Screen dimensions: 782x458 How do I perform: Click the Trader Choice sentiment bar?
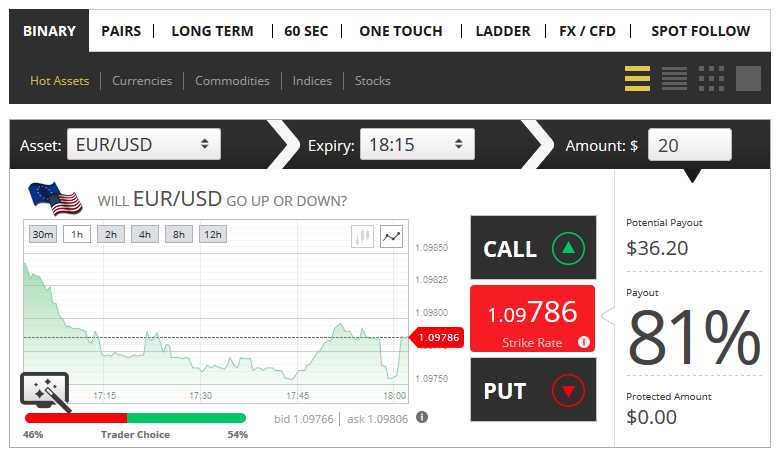pyautogui.click(x=135, y=418)
